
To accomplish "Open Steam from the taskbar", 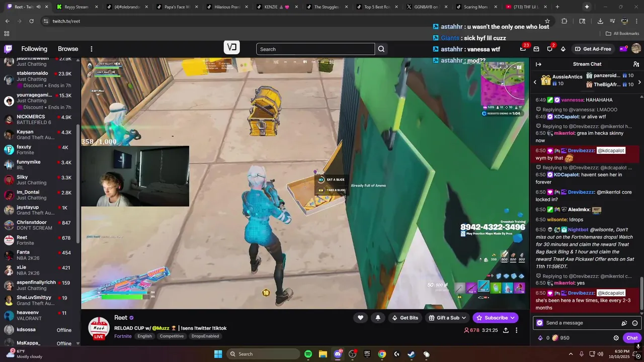I will click(412, 354).
